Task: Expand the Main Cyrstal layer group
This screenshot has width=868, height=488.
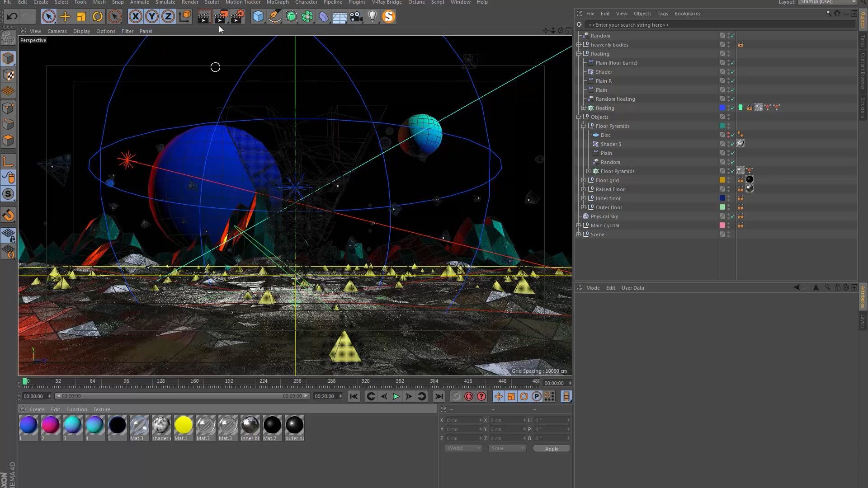Action: pyautogui.click(x=579, y=225)
